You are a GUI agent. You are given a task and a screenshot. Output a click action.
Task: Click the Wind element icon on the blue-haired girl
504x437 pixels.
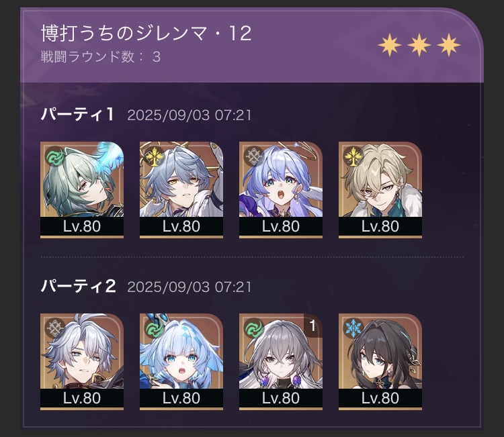click(155, 328)
